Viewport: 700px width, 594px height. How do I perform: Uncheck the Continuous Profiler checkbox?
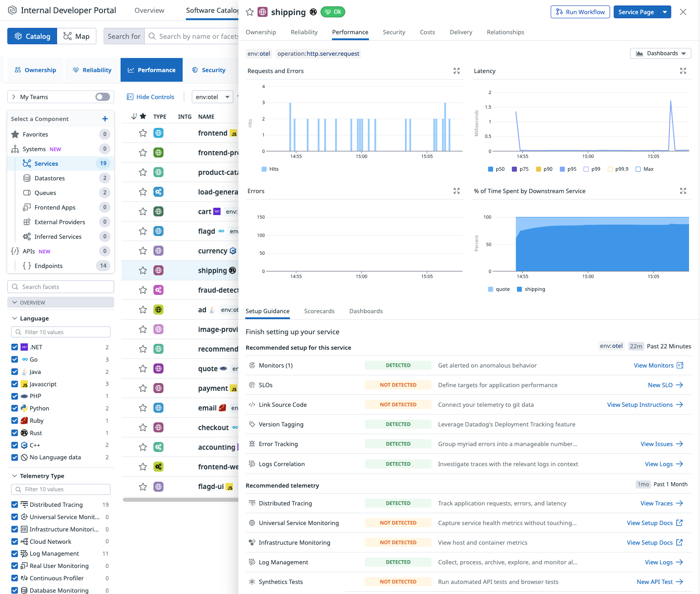15,578
